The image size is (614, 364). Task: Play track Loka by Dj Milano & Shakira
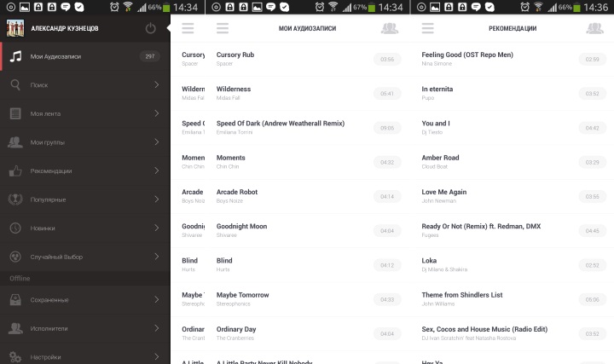click(x=513, y=265)
